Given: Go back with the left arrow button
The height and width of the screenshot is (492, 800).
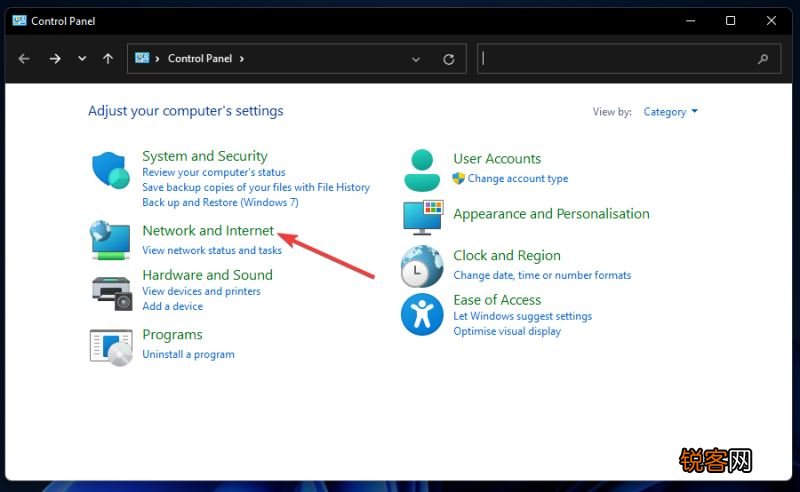Looking at the screenshot, I should 24,59.
